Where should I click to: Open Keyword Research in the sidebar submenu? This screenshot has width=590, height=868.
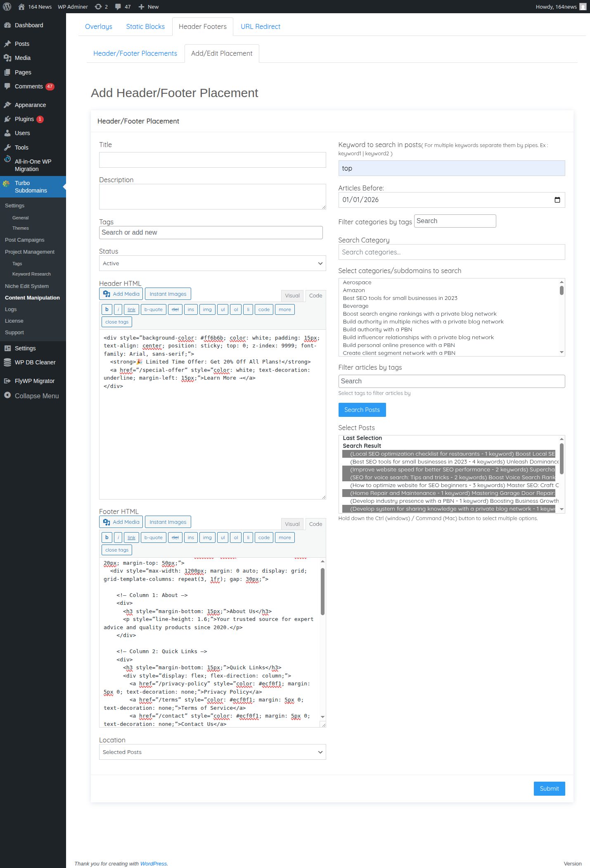tap(31, 274)
